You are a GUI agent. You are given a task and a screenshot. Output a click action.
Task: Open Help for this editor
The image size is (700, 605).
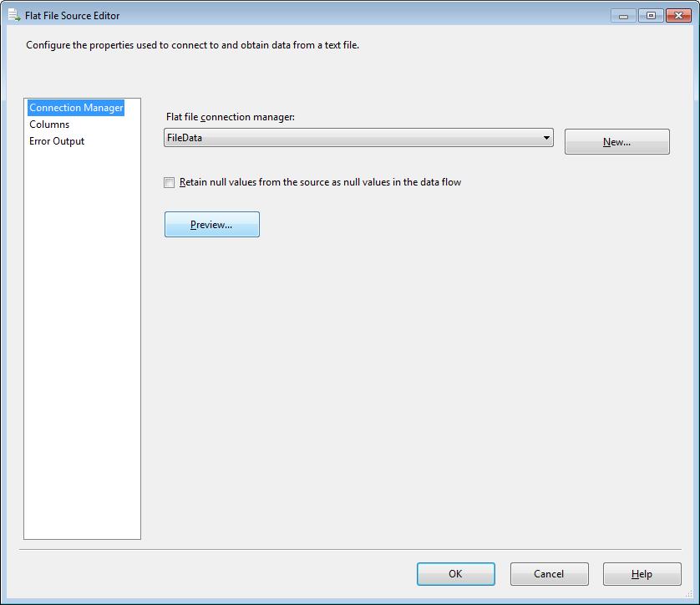[x=642, y=574]
